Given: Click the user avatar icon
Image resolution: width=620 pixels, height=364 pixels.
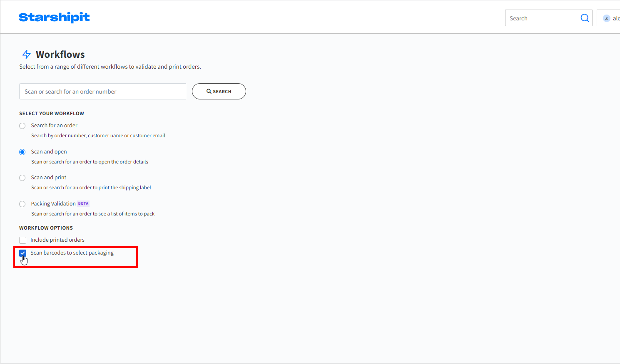Looking at the screenshot, I should pyautogui.click(x=607, y=18).
